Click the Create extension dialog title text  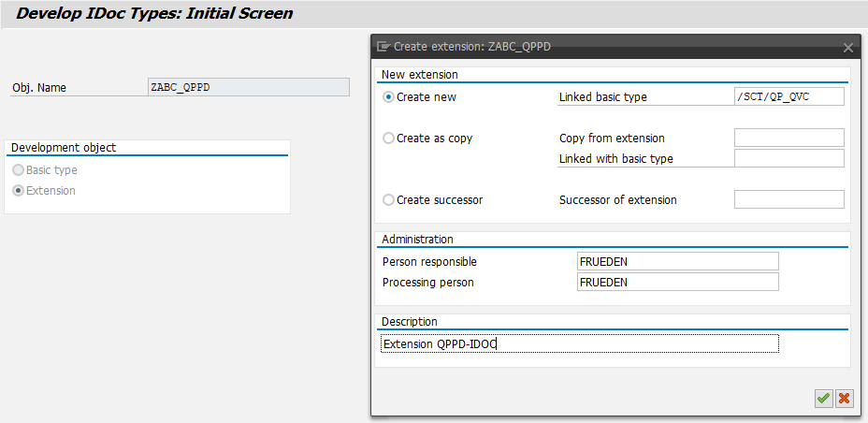coord(465,46)
